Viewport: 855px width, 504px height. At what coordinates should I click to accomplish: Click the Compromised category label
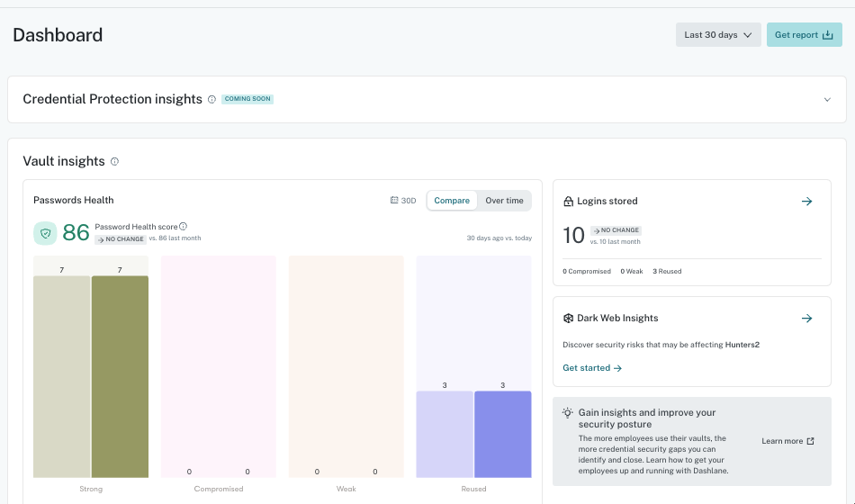219,490
